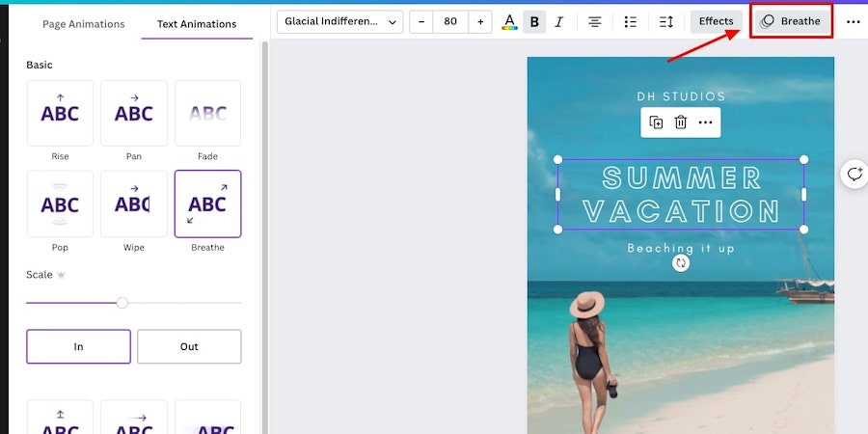The width and height of the screenshot is (868, 434).
Task: Click the rotate handle below the text
Action: (x=681, y=263)
